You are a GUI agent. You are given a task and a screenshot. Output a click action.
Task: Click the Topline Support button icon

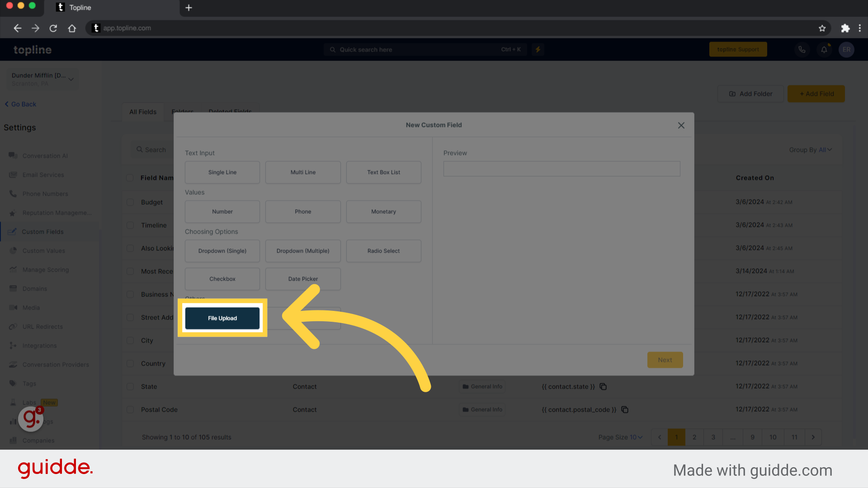pyautogui.click(x=739, y=49)
